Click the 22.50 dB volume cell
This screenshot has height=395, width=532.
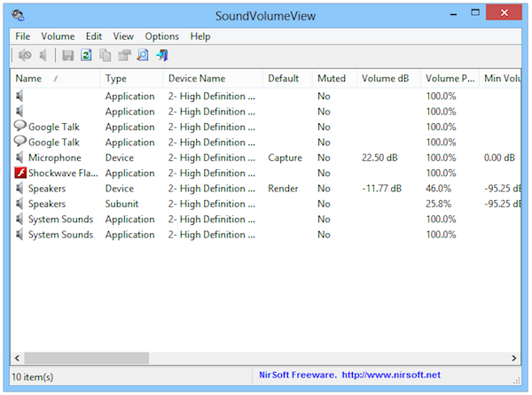pos(379,158)
